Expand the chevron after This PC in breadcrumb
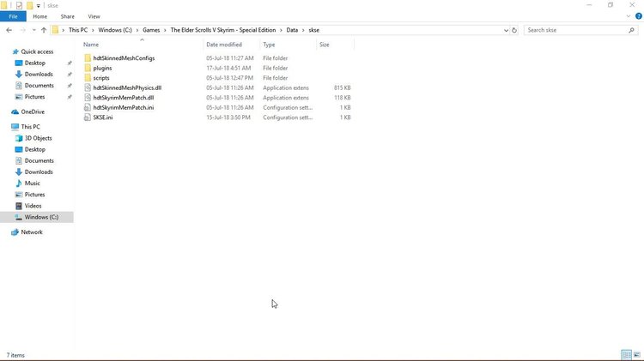 pyautogui.click(x=93, y=30)
